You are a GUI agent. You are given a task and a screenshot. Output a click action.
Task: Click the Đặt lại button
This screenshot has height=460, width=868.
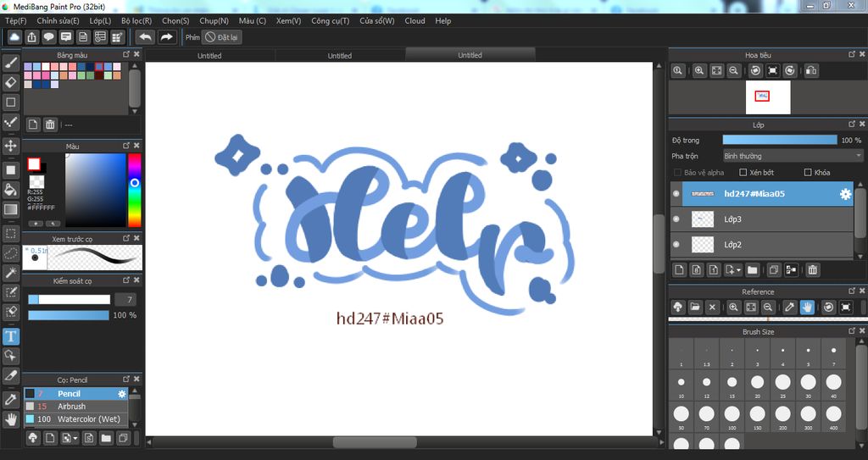tap(221, 37)
